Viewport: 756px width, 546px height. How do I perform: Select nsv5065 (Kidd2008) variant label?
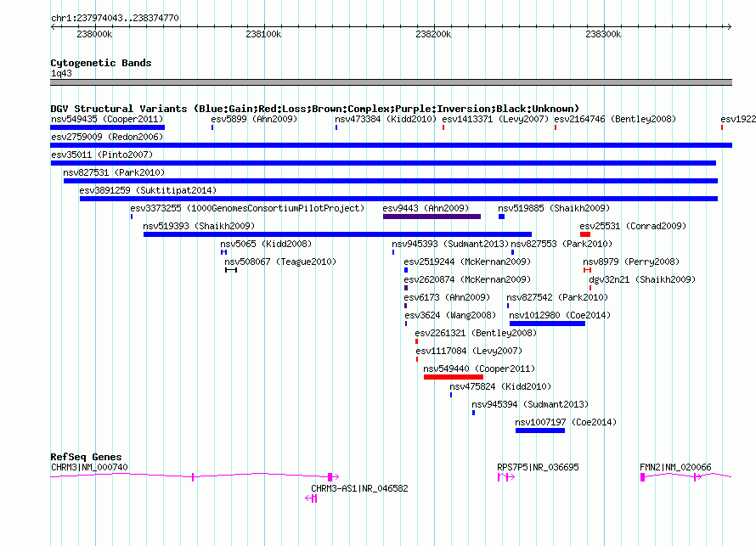[x=266, y=244]
